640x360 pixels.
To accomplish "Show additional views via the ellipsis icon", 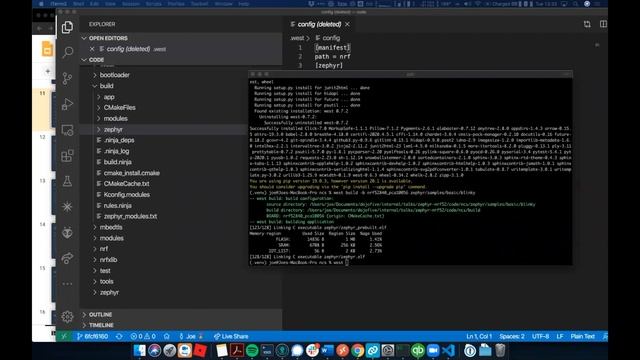I will coord(67,284).
